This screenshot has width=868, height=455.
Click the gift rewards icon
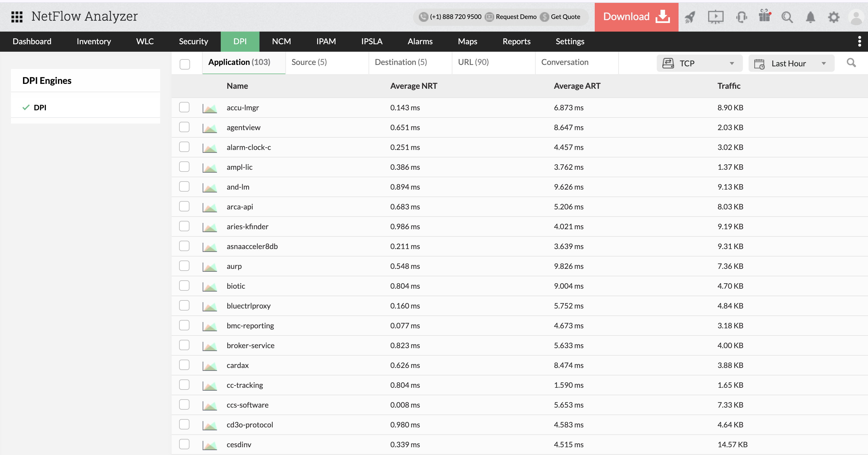764,17
